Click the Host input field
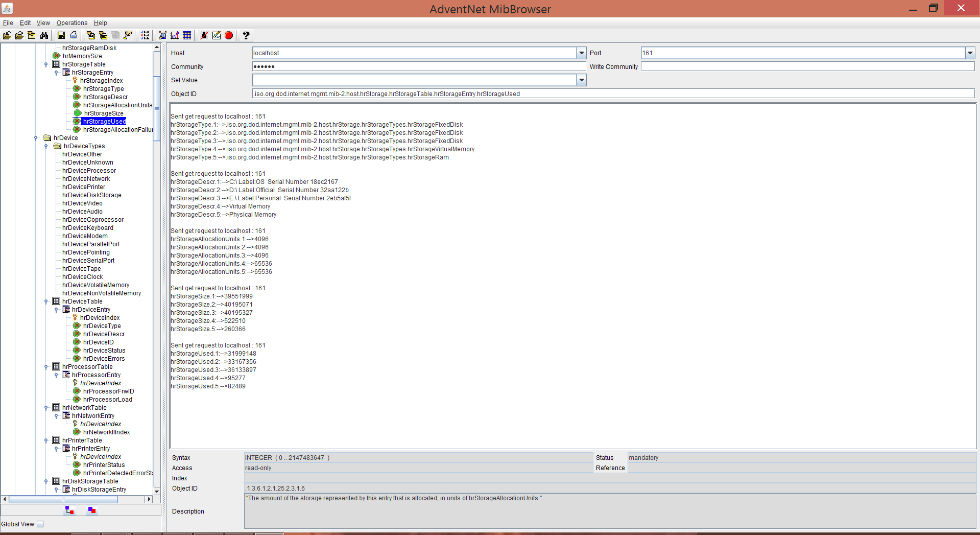 click(x=414, y=53)
